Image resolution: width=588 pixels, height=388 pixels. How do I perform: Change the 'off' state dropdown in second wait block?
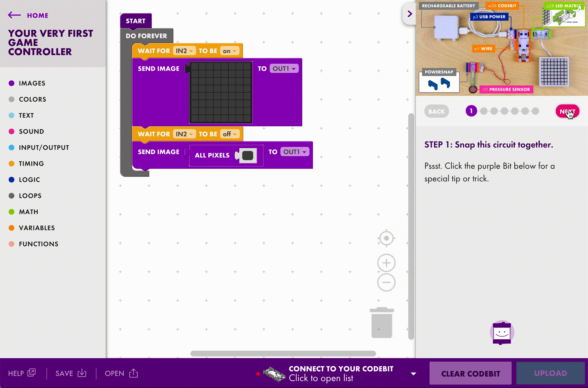(x=229, y=134)
